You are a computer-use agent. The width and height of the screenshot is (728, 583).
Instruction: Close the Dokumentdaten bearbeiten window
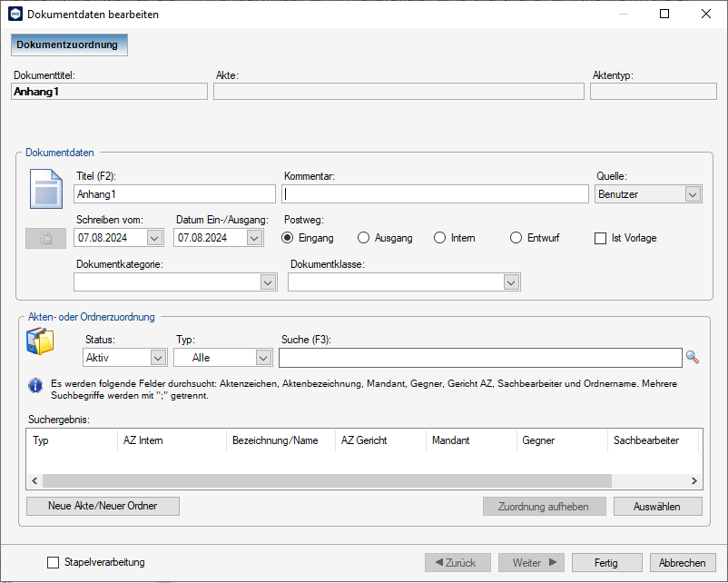[705, 14]
